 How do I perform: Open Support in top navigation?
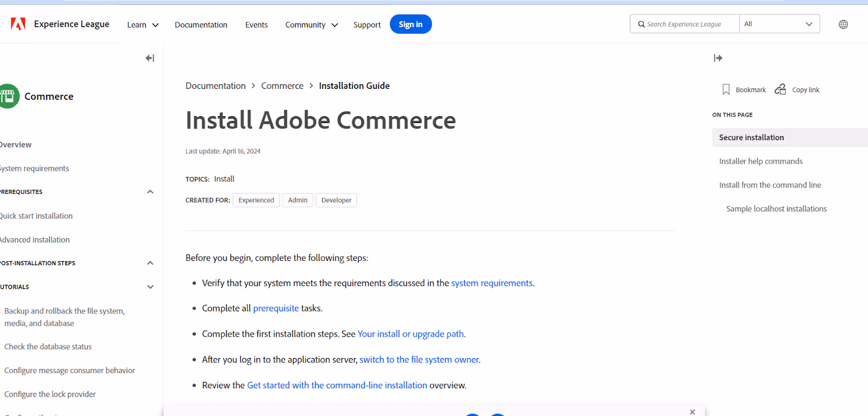[x=367, y=25]
